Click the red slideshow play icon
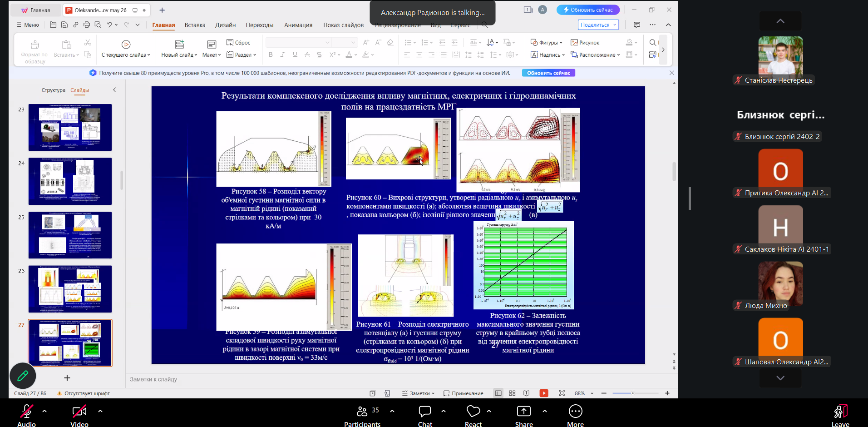Screen dimensions: 868x427 point(544,393)
